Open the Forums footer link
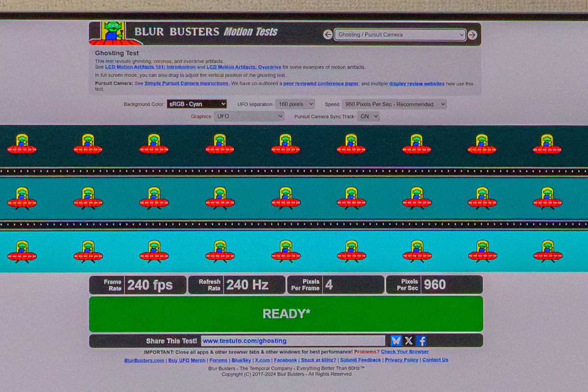588x392 pixels. tap(219, 360)
